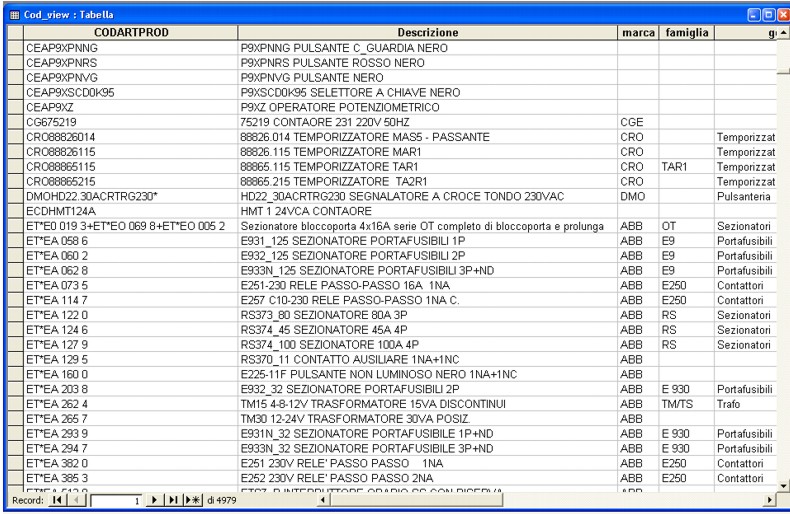Click description P9XPNNG PULSANTE C_GUARDIA NERO
This screenshot has height=514, width=790.
[428, 48]
